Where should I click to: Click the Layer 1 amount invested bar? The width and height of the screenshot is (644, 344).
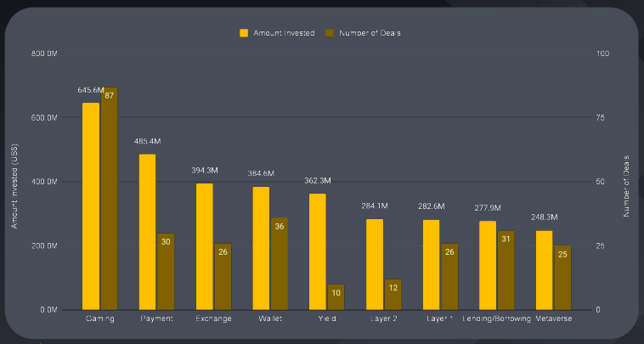tap(432, 265)
